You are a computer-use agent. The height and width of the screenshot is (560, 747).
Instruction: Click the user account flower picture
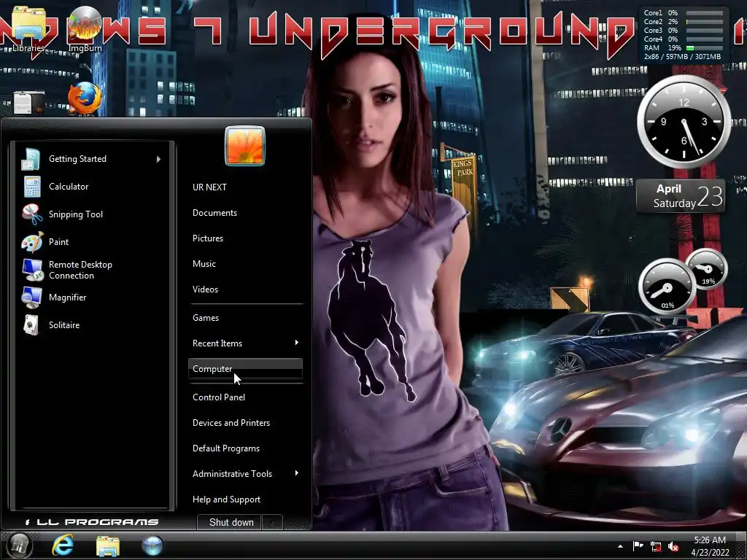click(245, 146)
